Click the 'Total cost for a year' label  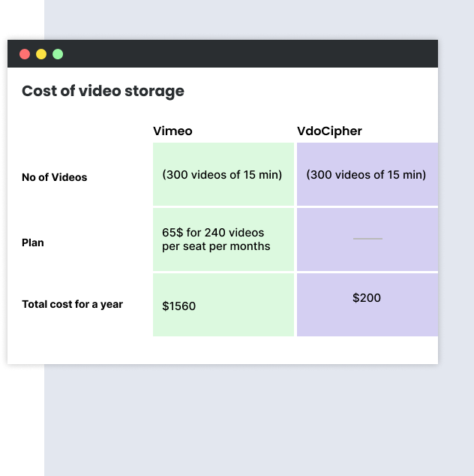[72, 304]
